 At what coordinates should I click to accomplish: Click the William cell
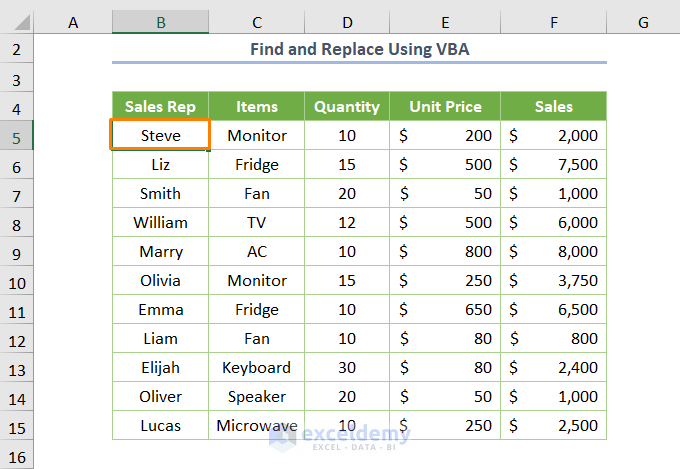(160, 222)
